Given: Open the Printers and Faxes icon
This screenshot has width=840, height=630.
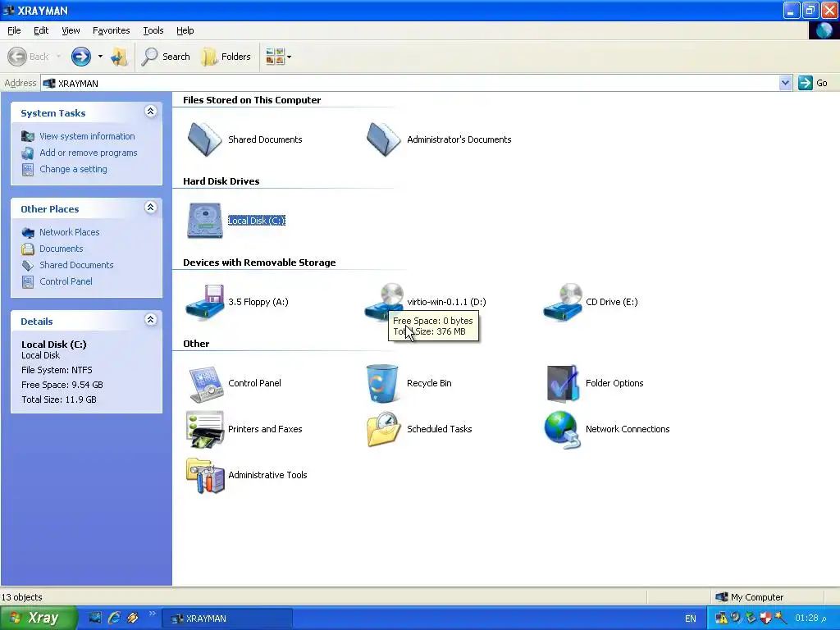Looking at the screenshot, I should tap(204, 429).
